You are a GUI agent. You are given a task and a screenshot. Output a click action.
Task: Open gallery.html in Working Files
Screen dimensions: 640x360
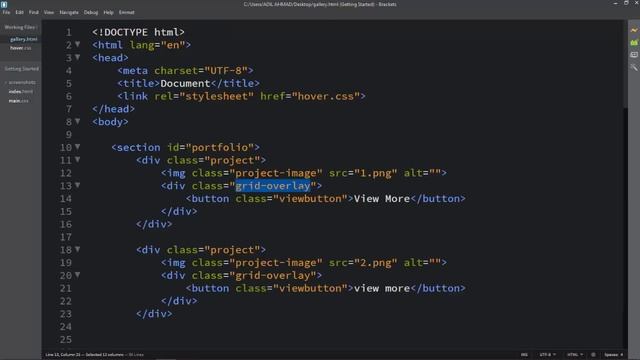[x=23, y=39]
